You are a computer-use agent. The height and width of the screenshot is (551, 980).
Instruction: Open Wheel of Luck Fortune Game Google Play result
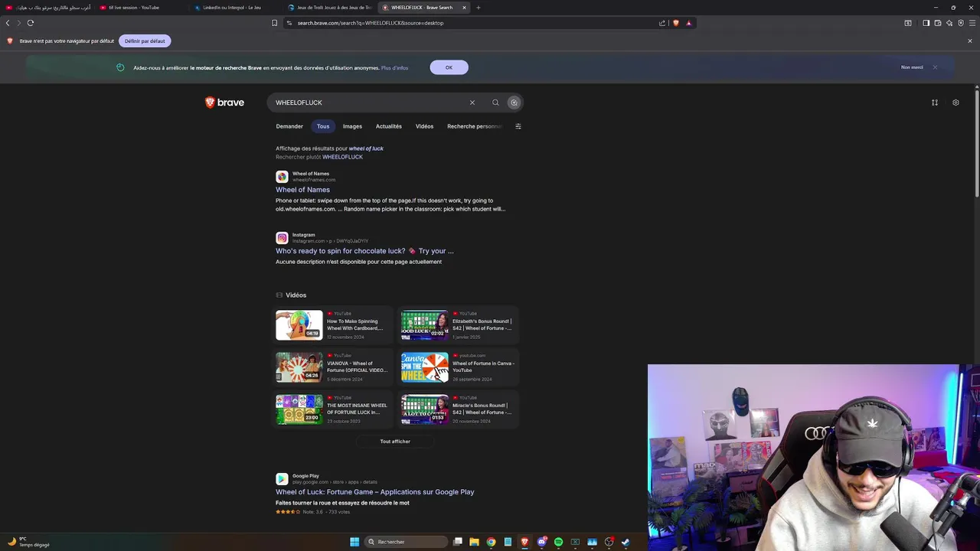(x=374, y=492)
